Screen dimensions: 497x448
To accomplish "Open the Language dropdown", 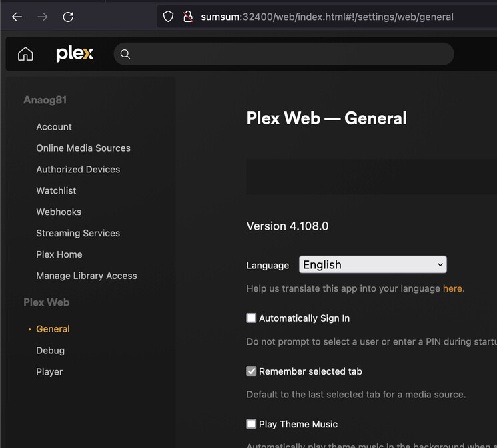I will tap(372, 265).
